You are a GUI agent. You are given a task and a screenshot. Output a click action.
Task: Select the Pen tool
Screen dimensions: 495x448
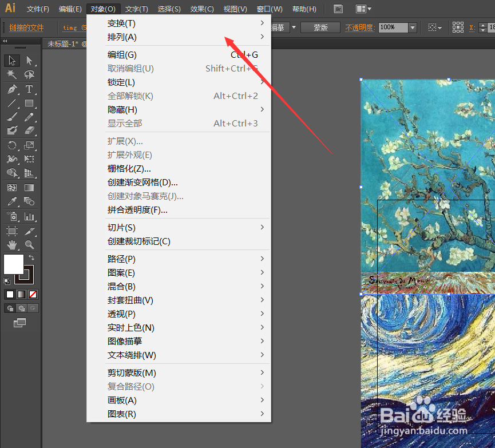12,89
